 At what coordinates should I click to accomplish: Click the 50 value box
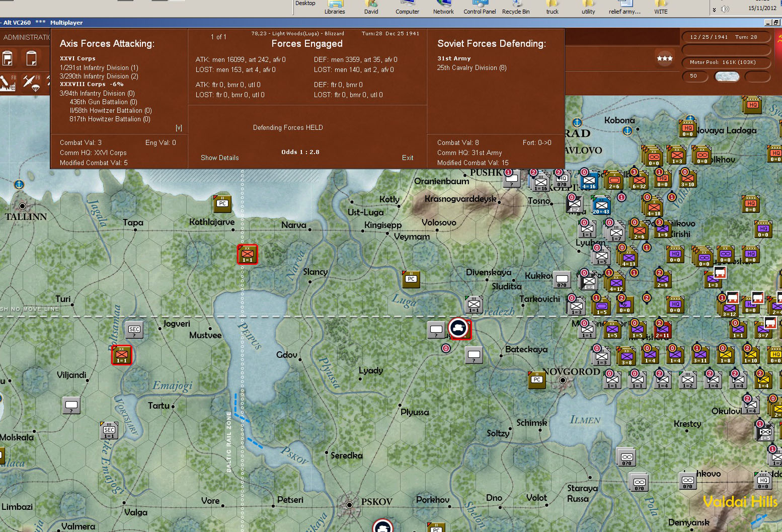pyautogui.click(x=695, y=77)
